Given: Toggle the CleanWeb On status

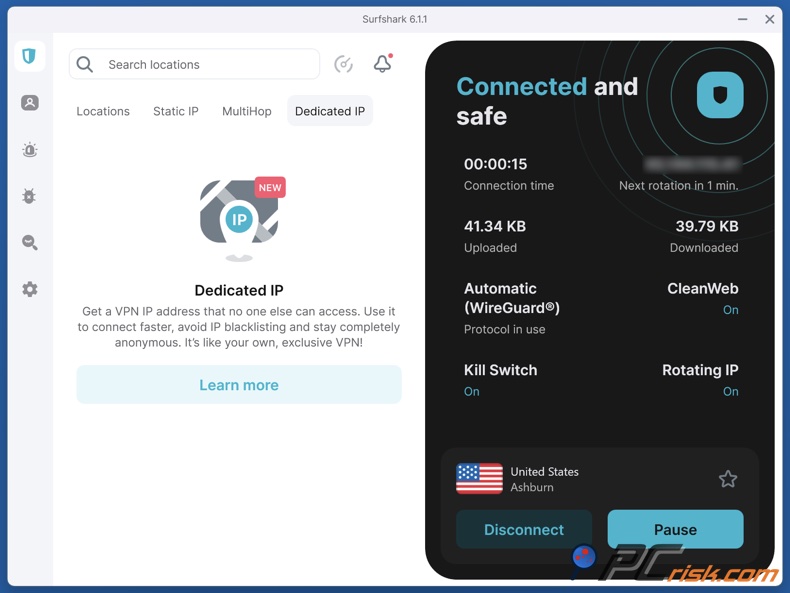Looking at the screenshot, I should point(730,310).
